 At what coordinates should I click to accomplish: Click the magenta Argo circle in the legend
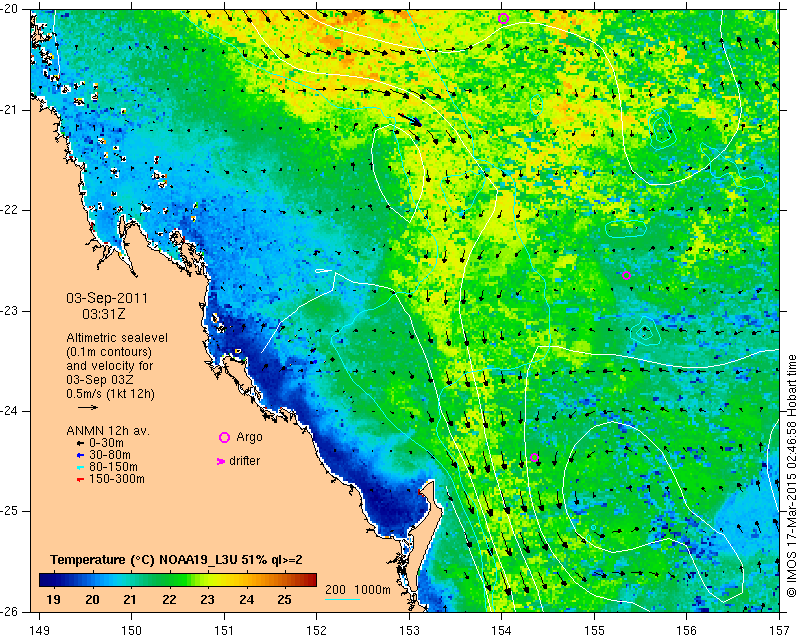coord(224,437)
